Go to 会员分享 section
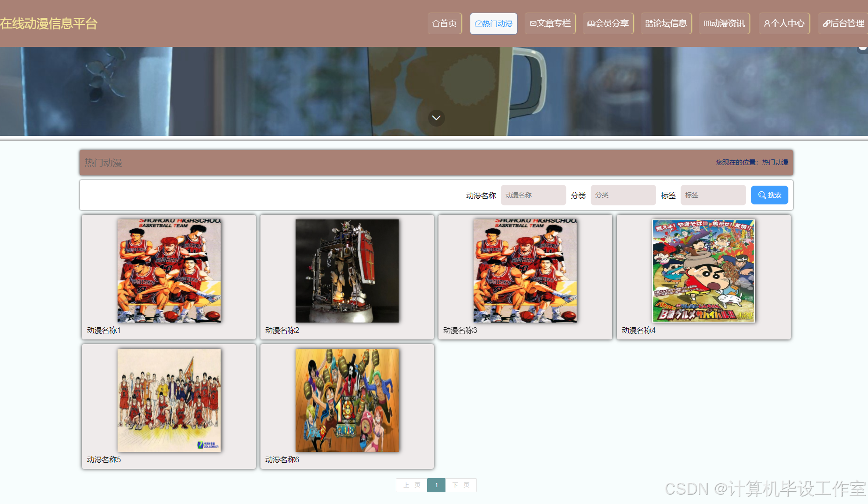 point(608,23)
